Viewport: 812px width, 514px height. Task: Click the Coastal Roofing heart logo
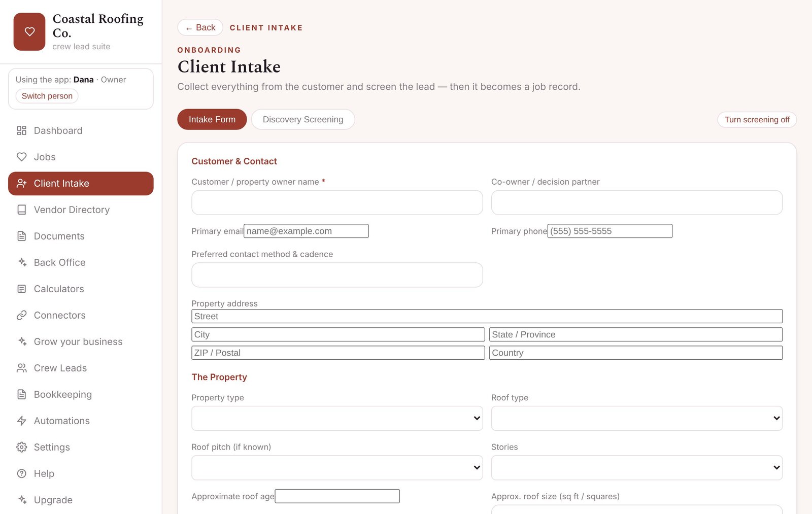pyautogui.click(x=29, y=31)
